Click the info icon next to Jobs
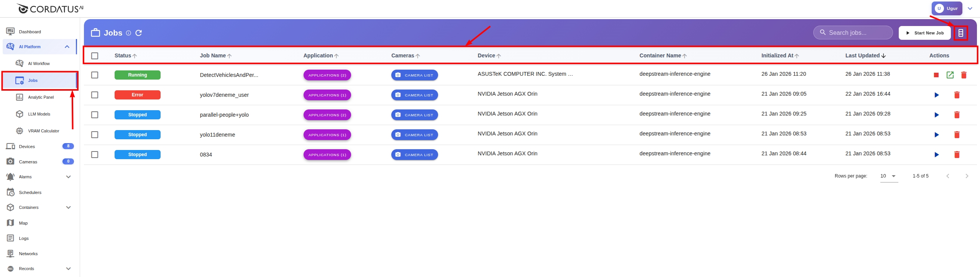Screen dimensions: 980x277 click(128, 33)
